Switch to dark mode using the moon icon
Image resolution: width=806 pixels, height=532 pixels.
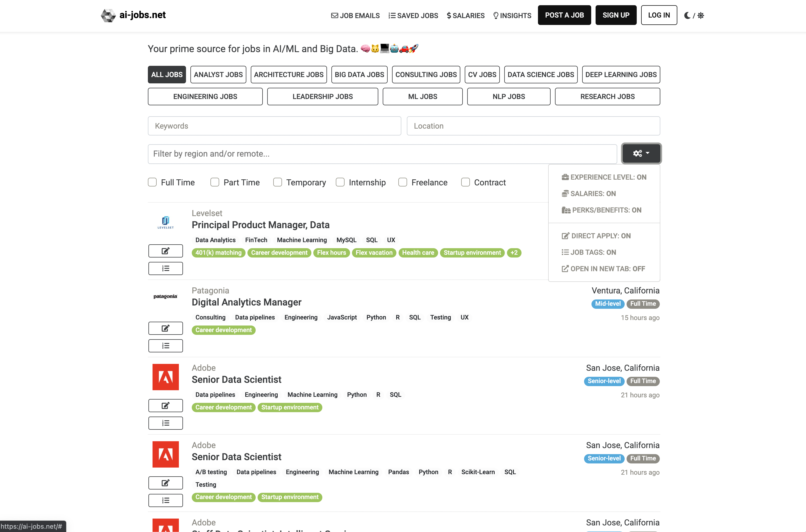tap(687, 15)
